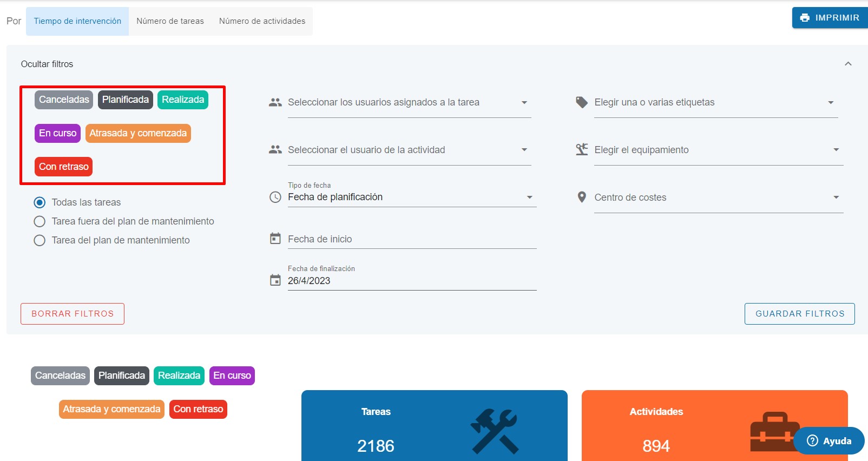Open the Elegir el equipamiento dropdown
The image size is (868, 461).
click(x=719, y=150)
